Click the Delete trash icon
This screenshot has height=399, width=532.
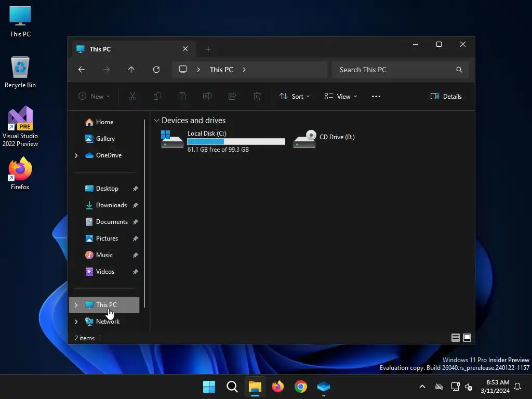point(257,96)
